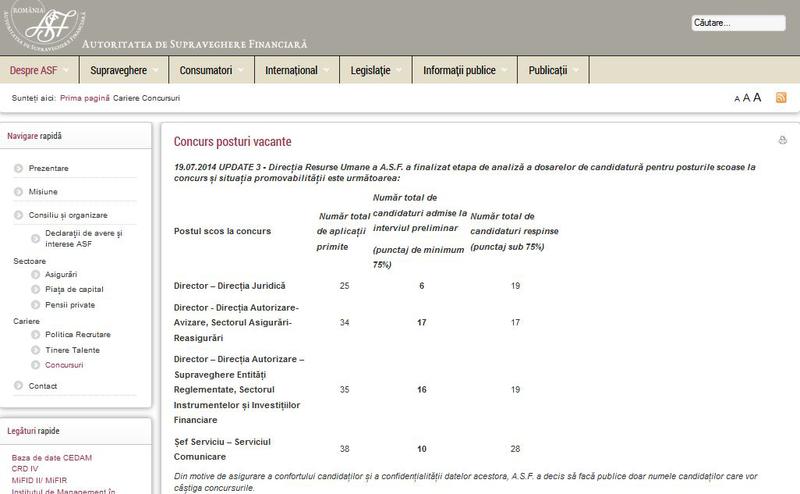Image resolution: width=800 pixels, height=494 pixels.
Task: Click the arrow icon beside Prezentare
Action: coord(19,168)
